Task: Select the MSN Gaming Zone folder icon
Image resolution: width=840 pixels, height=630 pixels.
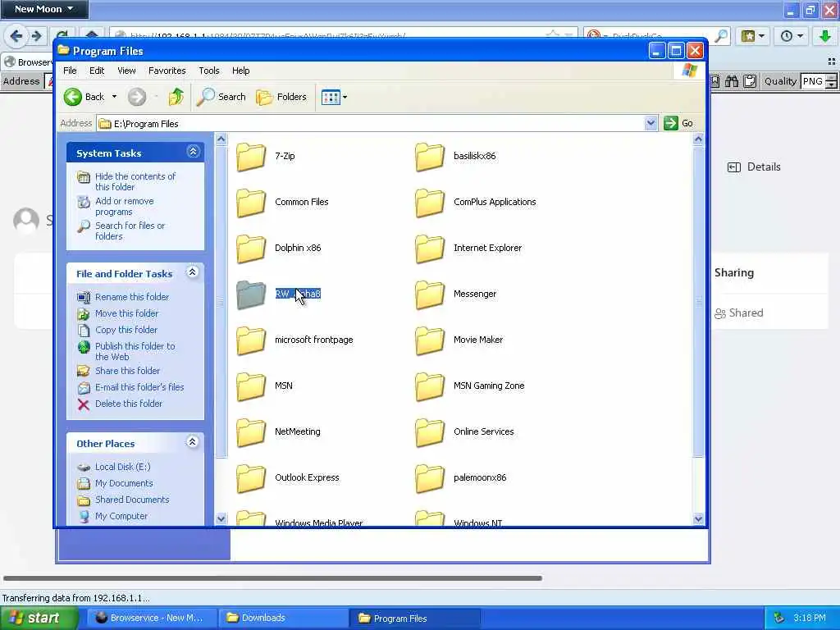Action: pyautogui.click(x=430, y=386)
